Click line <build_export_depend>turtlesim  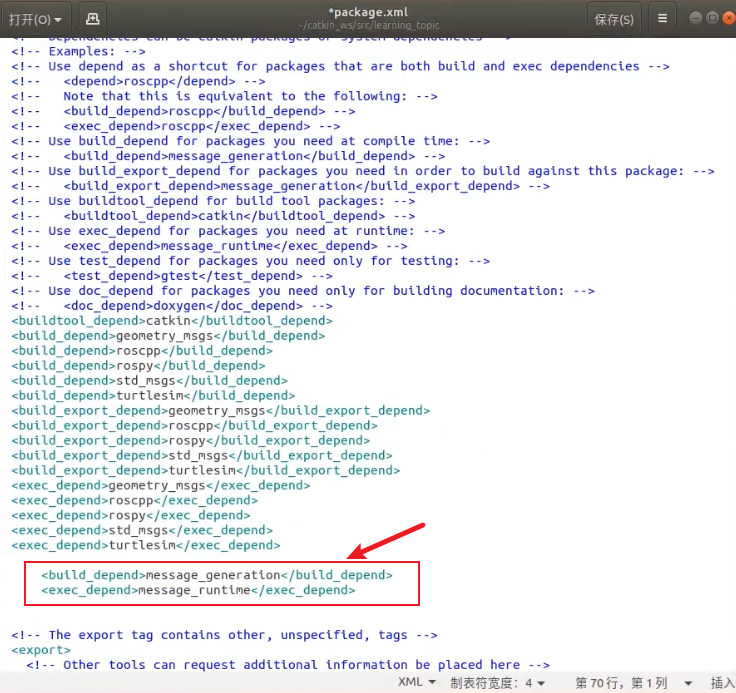tap(206, 471)
